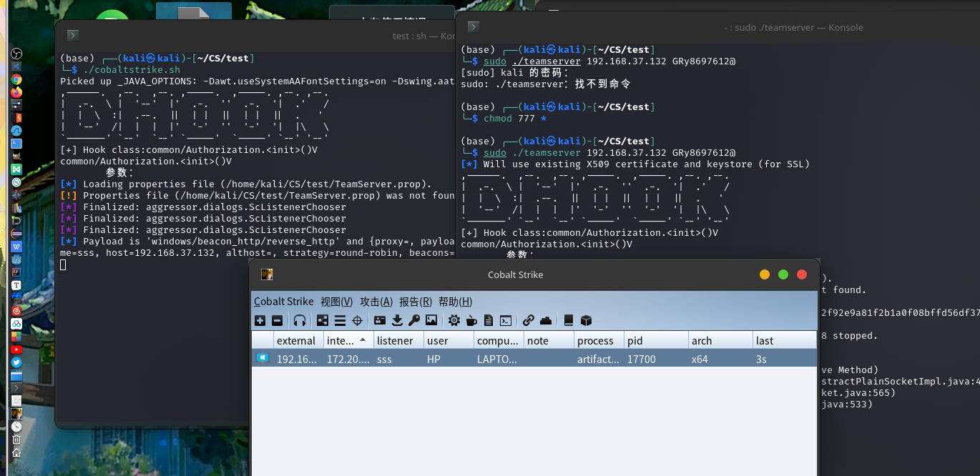Click the document Office macro icon
Viewport: 980px width, 476px height.
[489, 320]
